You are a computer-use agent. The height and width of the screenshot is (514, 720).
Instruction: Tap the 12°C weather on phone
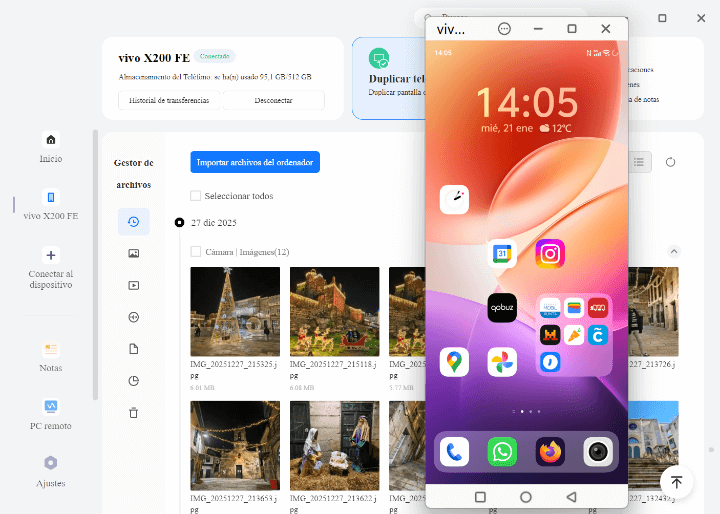(556, 128)
